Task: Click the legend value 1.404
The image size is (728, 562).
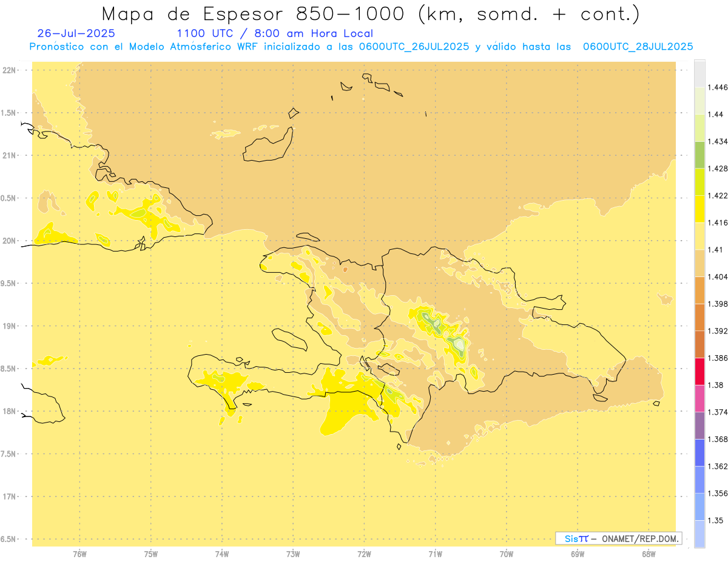Action: [x=719, y=276]
